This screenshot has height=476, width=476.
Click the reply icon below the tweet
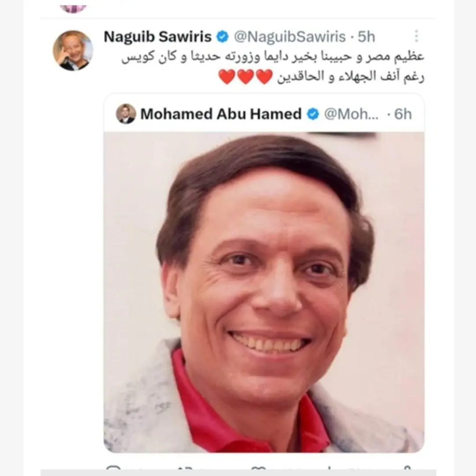tap(114, 469)
